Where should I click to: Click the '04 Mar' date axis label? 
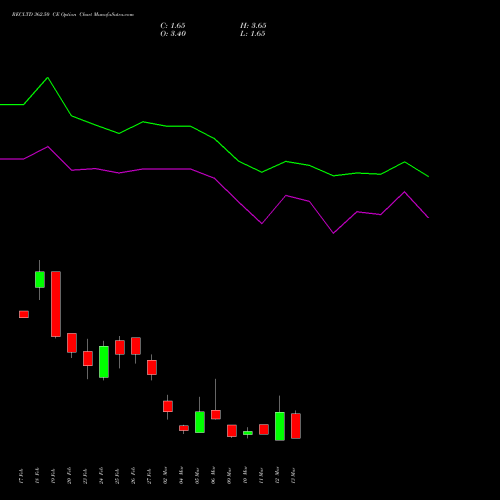pos(181,476)
